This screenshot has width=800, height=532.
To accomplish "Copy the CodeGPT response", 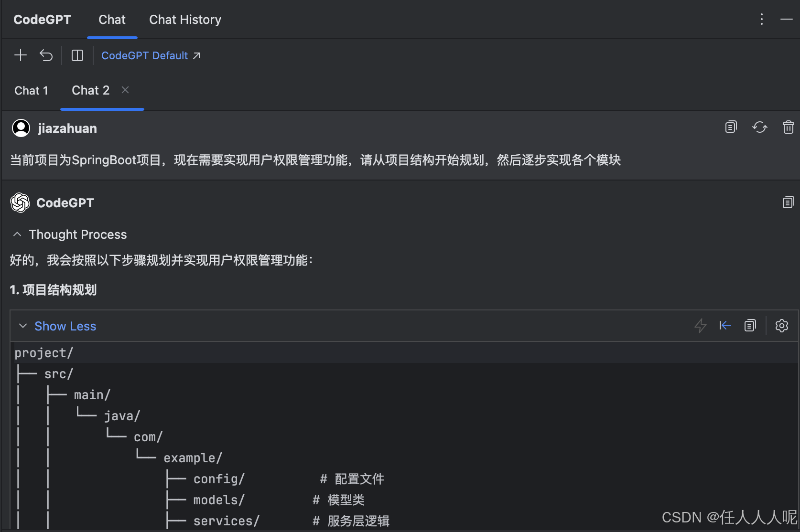I will click(789, 202).
